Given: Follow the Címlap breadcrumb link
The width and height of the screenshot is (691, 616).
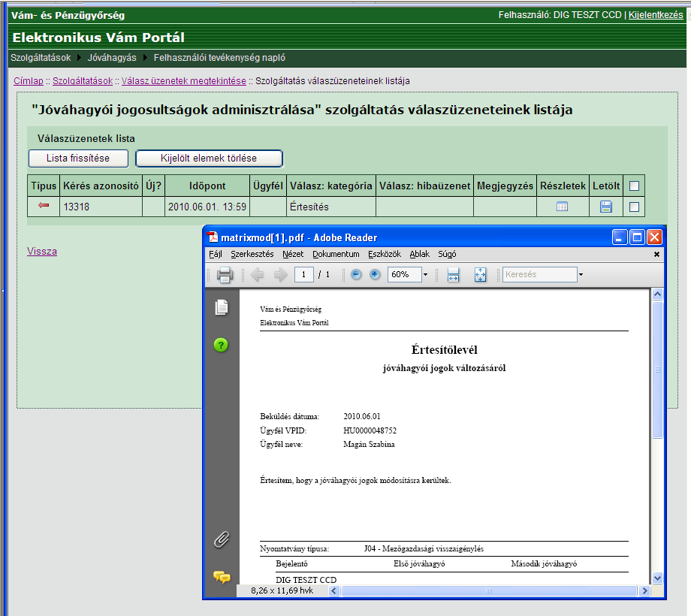Looking at the screenshot, I should click(x=29, y=81).
